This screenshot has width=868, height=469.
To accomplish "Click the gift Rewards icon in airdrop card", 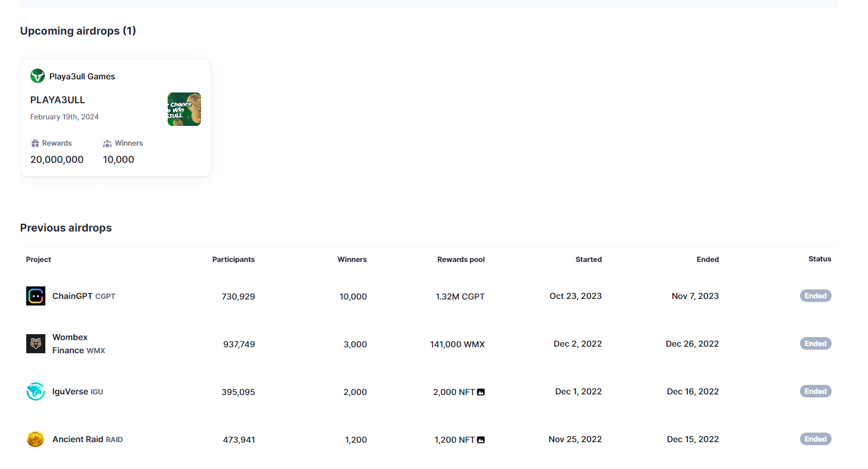I will pyautogui.click(x=35, y=143).
